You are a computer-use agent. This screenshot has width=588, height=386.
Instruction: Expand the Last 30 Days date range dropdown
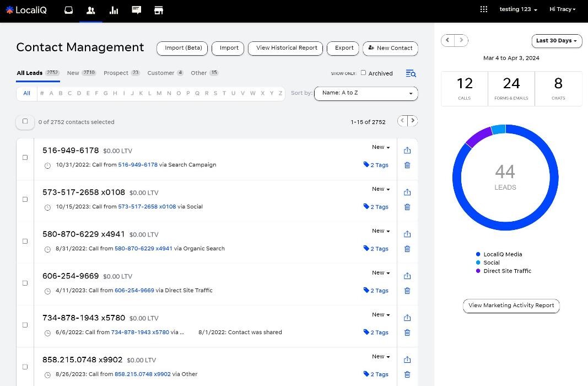557,41
